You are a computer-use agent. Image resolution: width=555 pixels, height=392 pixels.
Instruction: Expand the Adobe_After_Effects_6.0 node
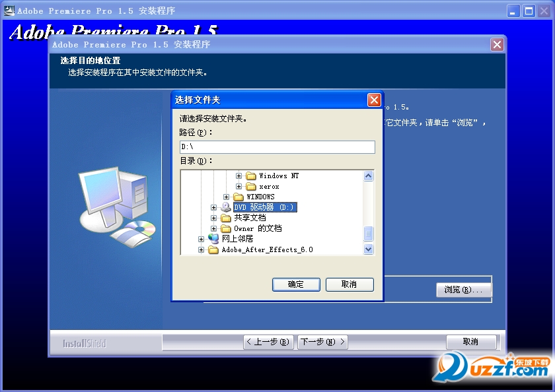(201, 250)
